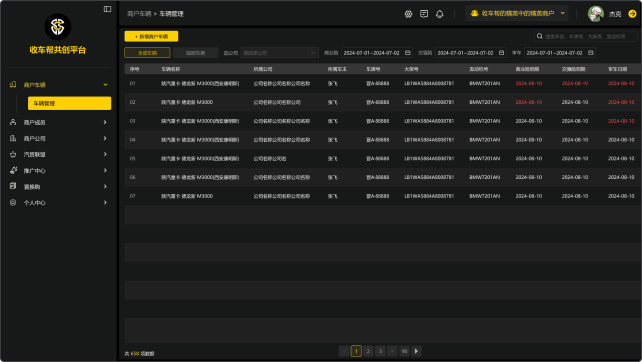Click the 商户车辆 truck icon in the sidebar
Viewport: 642px width, 362px height.
pos(13,84)
